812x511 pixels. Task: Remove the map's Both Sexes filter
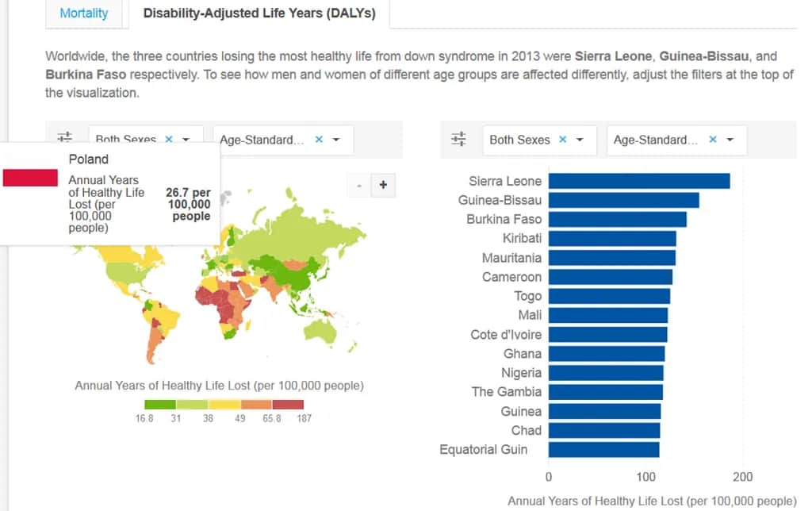pyautogui.click(x=169, y=139)
